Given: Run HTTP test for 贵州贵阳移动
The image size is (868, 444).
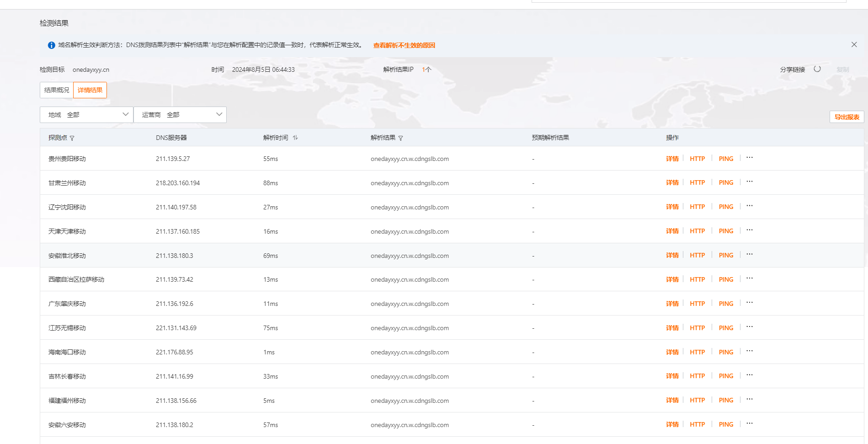Looking at the screenshot, I should coord(698,159).
